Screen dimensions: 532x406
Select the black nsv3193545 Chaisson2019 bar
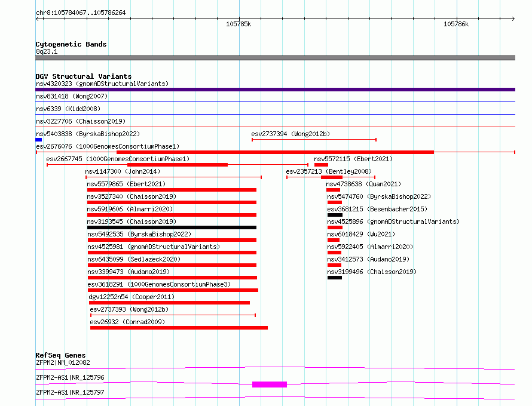coord(172,227)
